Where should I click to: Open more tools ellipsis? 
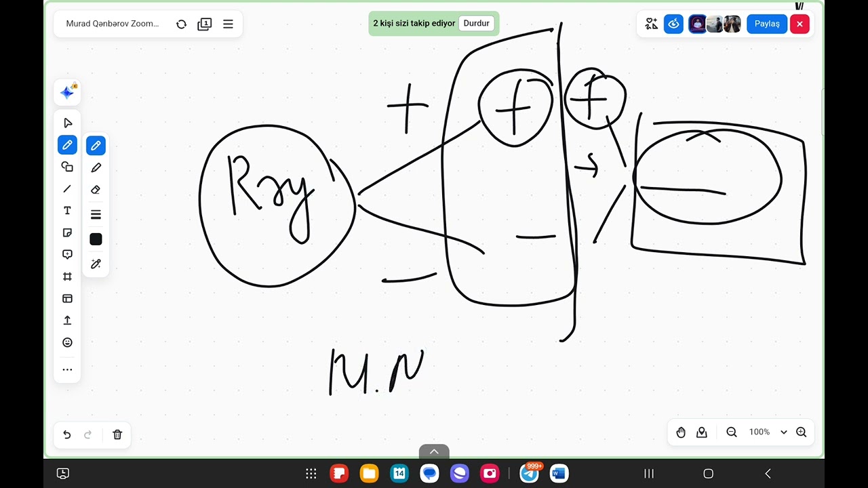point(67,369)
